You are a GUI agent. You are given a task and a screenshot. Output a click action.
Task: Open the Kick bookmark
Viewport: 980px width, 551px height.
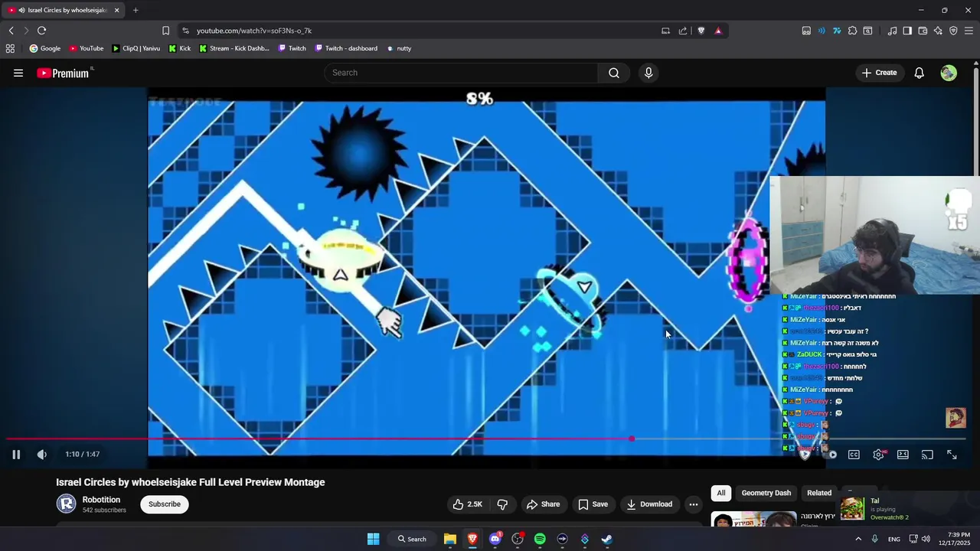[x=180, y=48]
